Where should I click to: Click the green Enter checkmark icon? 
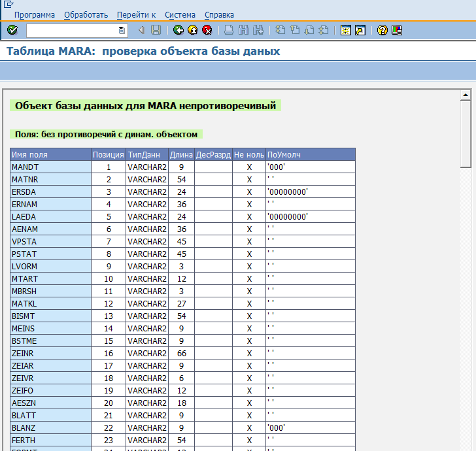(x=12, y=30)
